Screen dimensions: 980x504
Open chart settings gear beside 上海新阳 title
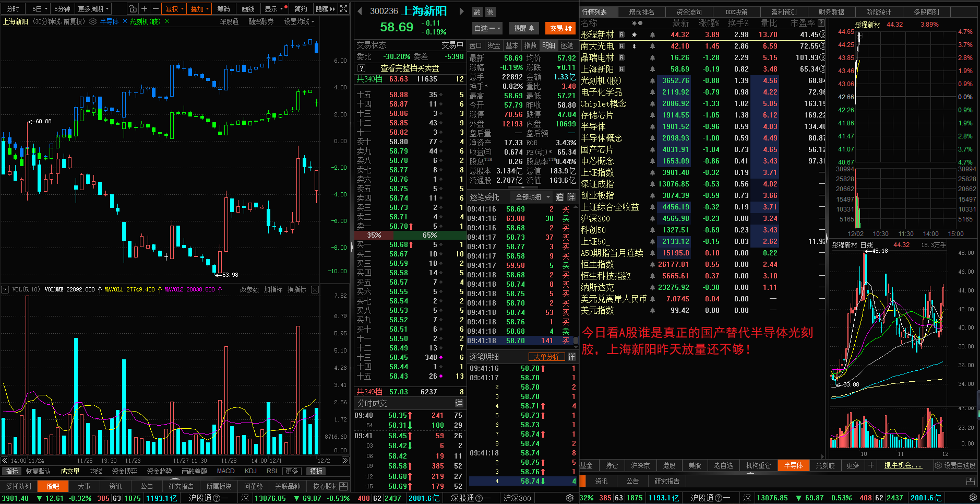coord(93,21)
